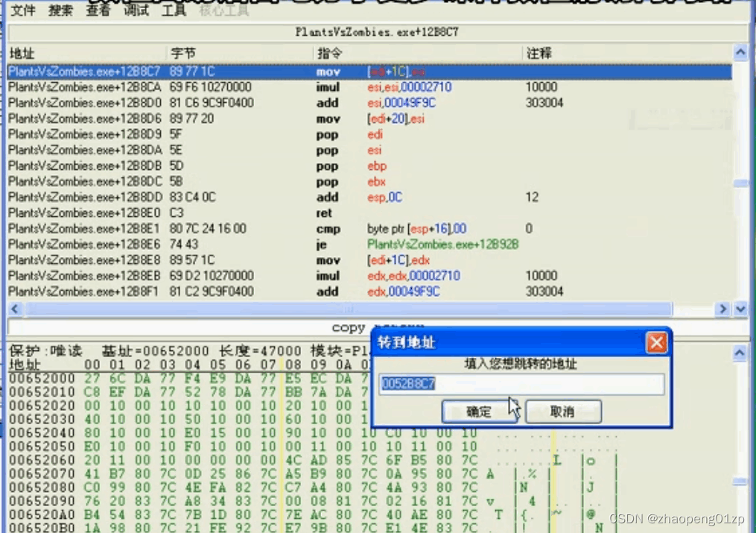Click the 长度=47000 info text
Viewport: 756px width, 533px height.
point(261,350)
